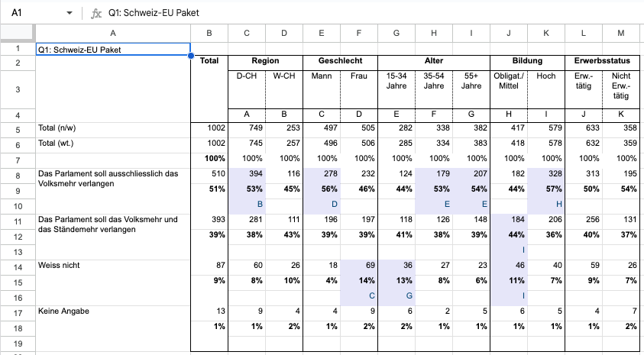Click the blue fill handle of cell A1

pos(190,56)
